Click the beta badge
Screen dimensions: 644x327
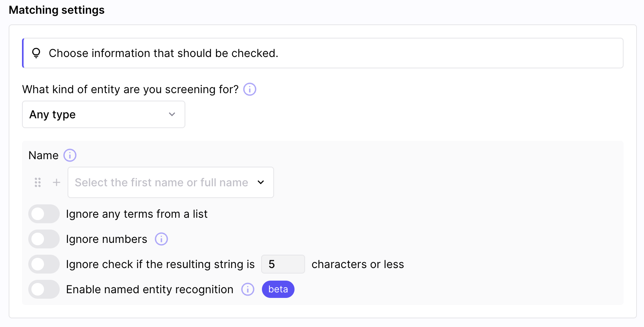click(x=278, y=289)
